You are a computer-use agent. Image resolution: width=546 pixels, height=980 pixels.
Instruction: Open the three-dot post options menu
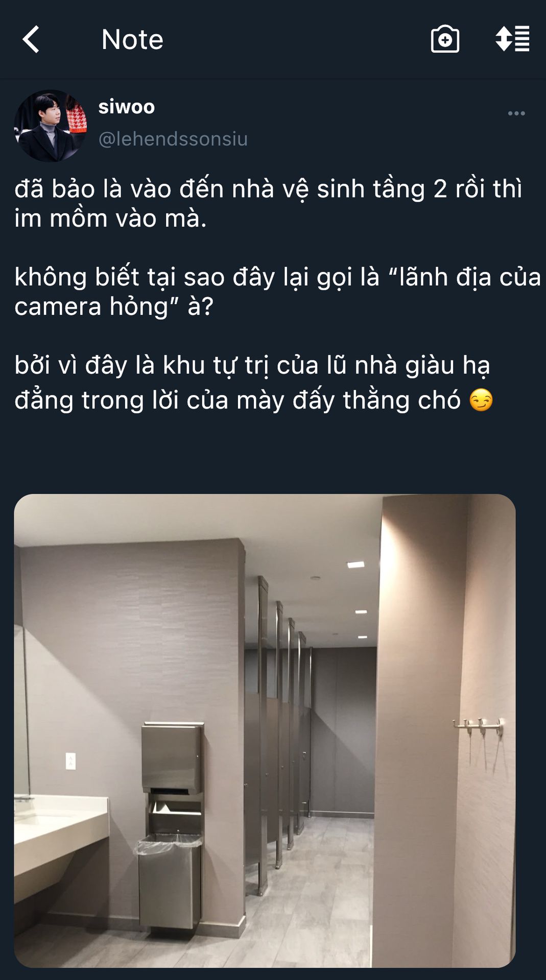[x=516, y=113]
